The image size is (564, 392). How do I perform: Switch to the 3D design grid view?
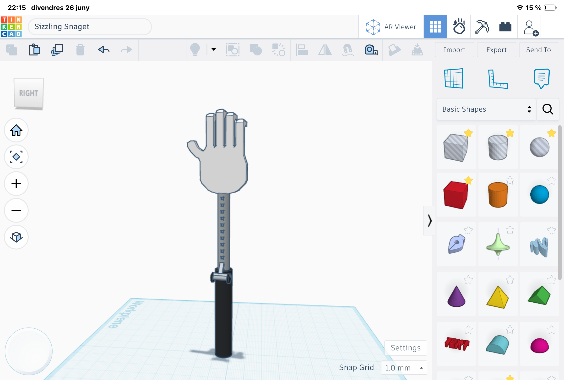pyautogui.click(x=435, y=27)
